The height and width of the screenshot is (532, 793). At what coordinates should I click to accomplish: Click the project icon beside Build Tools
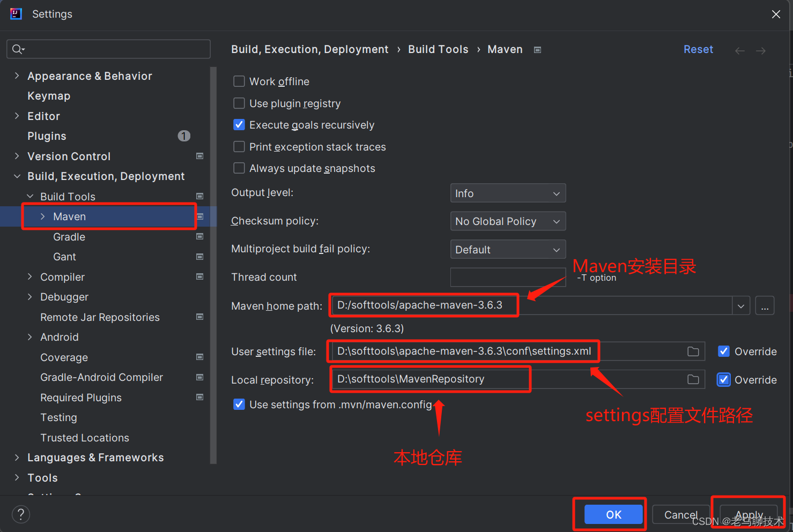(200, 196)
